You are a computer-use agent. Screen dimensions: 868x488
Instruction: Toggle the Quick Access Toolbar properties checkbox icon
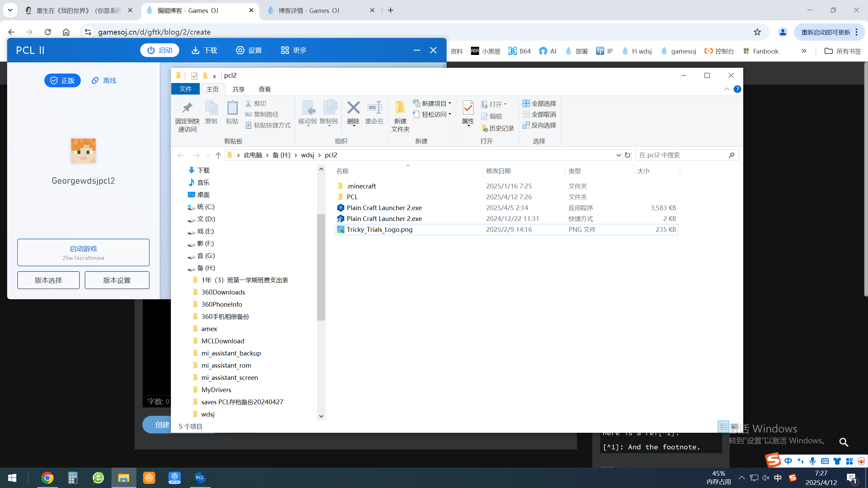tap(194, 76)
